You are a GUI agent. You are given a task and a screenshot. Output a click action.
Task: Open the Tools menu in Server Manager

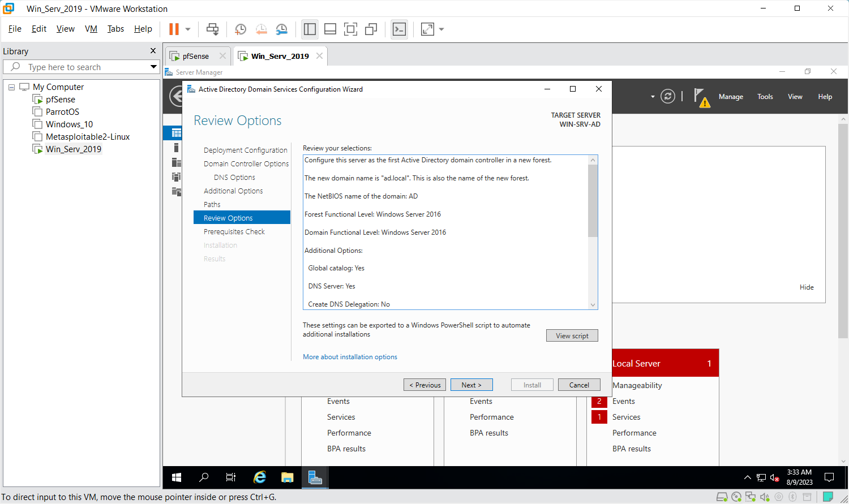[765, 97]
